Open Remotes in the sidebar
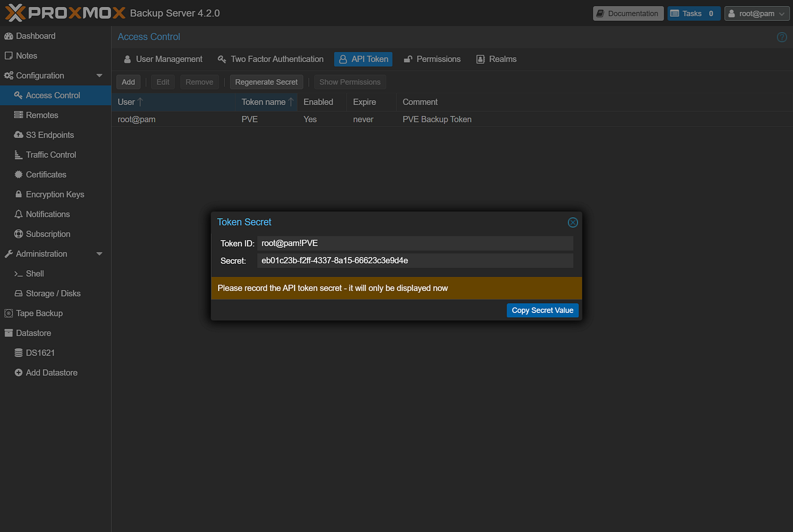 click(x=56, y=115)
